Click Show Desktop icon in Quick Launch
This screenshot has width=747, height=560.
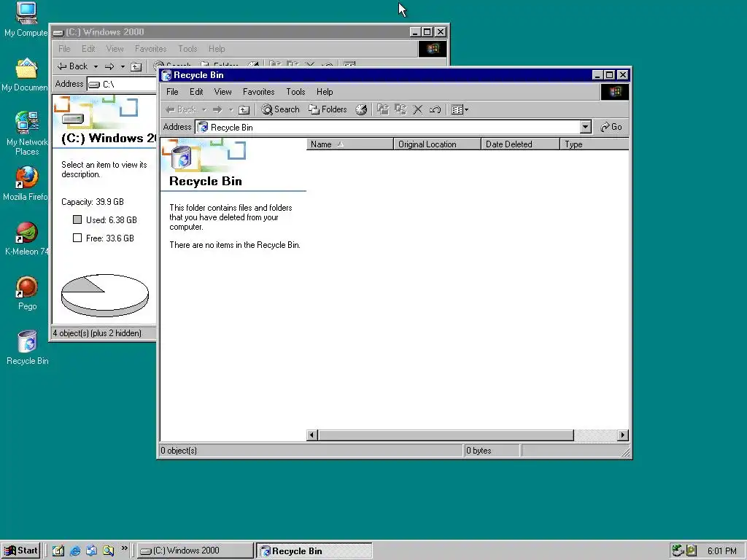point(58,551)
